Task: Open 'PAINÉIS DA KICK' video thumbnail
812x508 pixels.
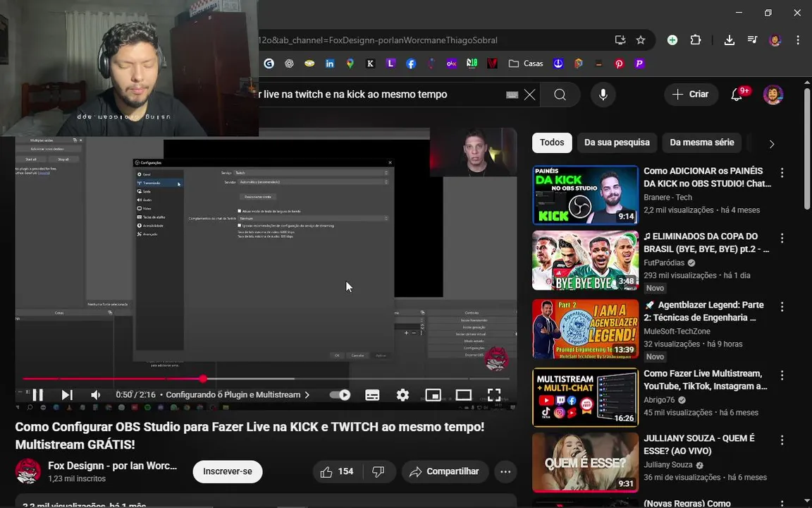Action: (x=585, y=195)
